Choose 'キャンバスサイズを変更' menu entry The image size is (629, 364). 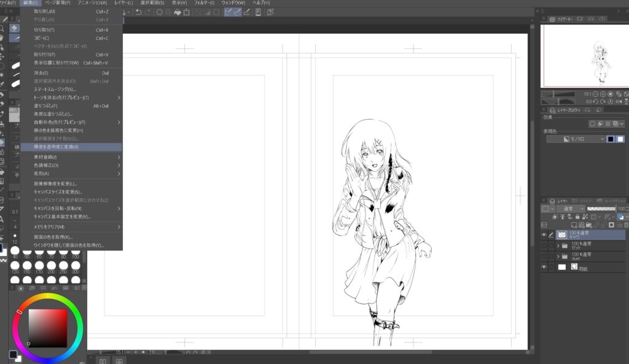click(x=58, y=192)
